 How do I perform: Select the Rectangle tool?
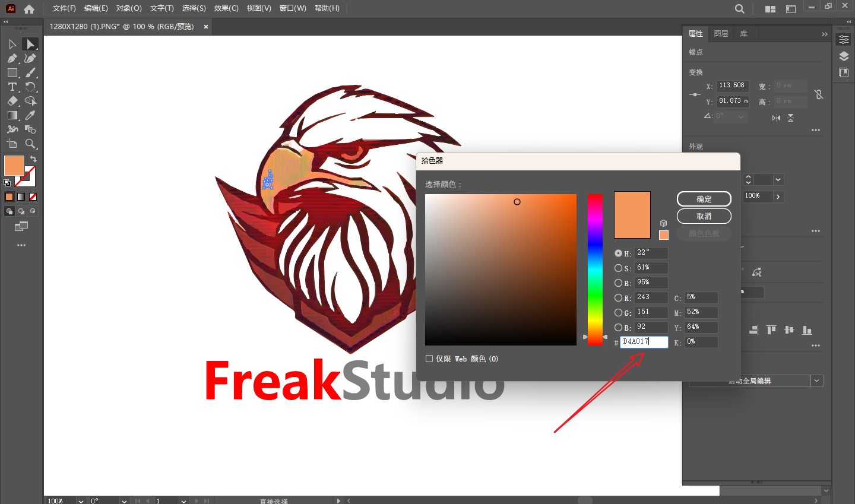pos(12,73)
